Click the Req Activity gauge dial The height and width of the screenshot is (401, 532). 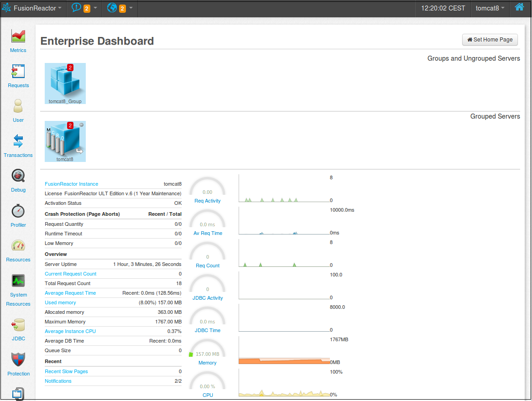[207, 186]
